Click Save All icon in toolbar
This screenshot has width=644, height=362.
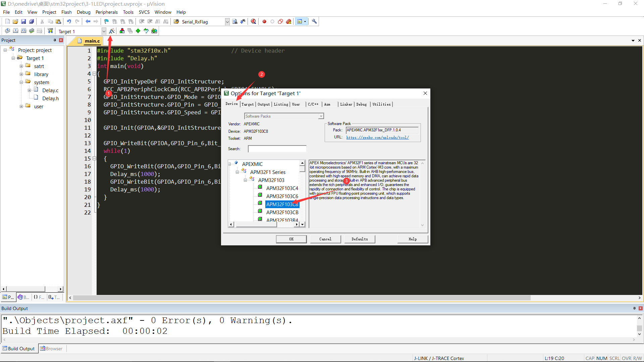32,21
